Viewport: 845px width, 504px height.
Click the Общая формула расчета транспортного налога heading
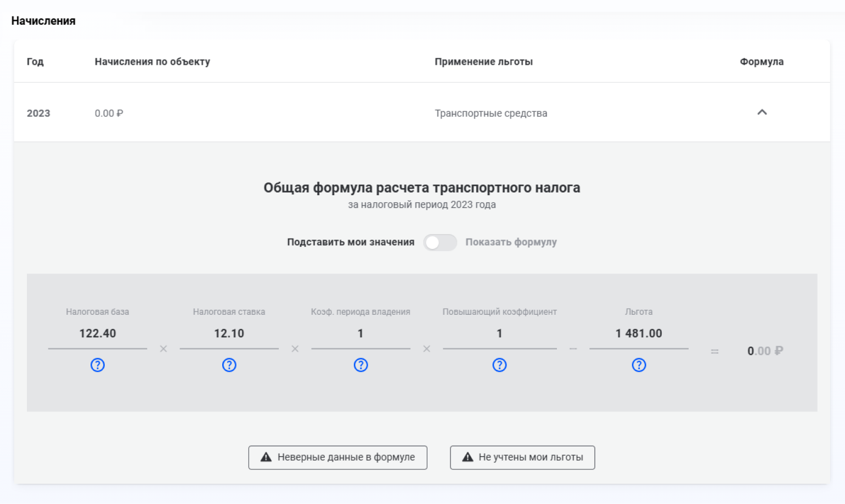click(x=422, y=188)
